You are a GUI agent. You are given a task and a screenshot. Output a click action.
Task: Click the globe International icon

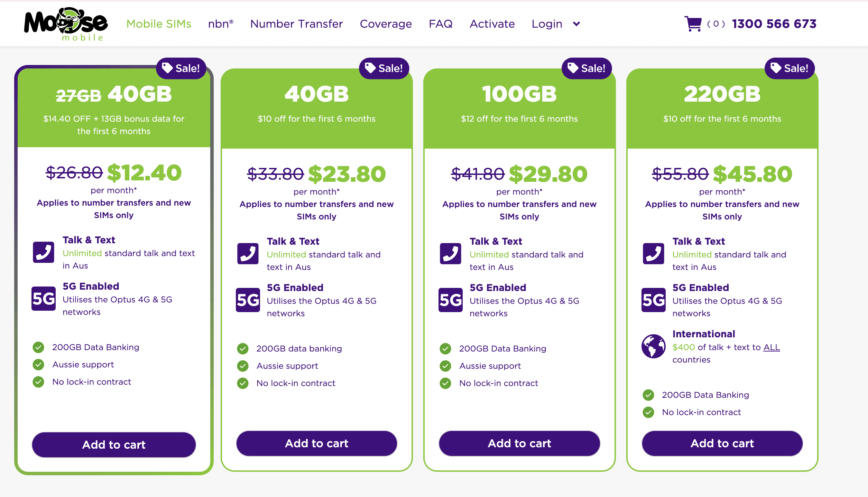tap(653, 346)
